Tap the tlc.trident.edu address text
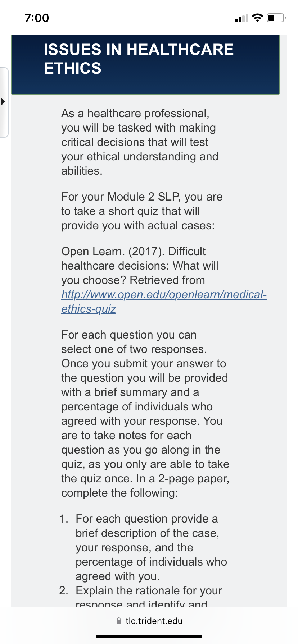 [x=154, y=621]
